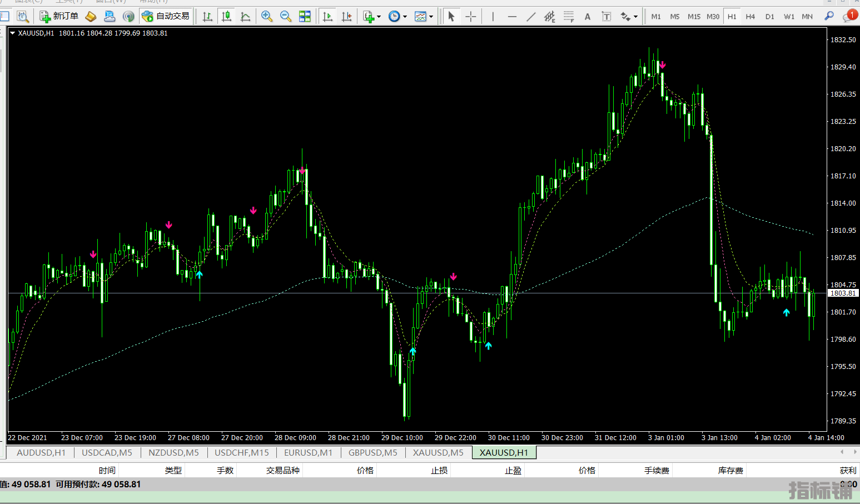Switch chart to candlestick style

(x=226, y=16)
